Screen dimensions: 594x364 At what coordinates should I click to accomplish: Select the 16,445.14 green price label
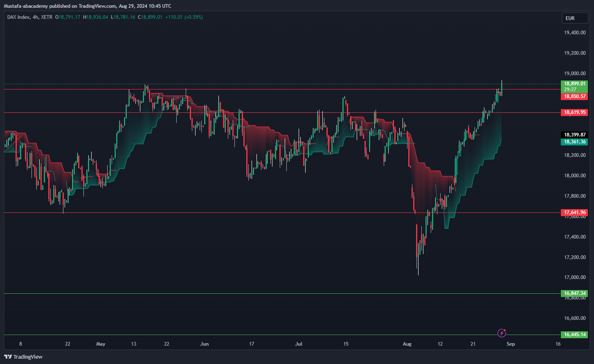(575, 335)
